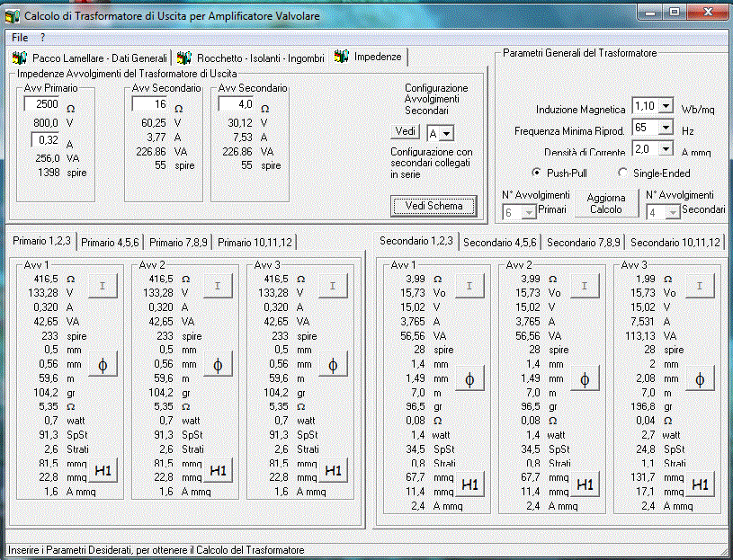Viewport: 733px width, 560px height.
Task: Click the H1 button in secondary Avv 3
Action: pyautogui.click(x=700, y=484)
